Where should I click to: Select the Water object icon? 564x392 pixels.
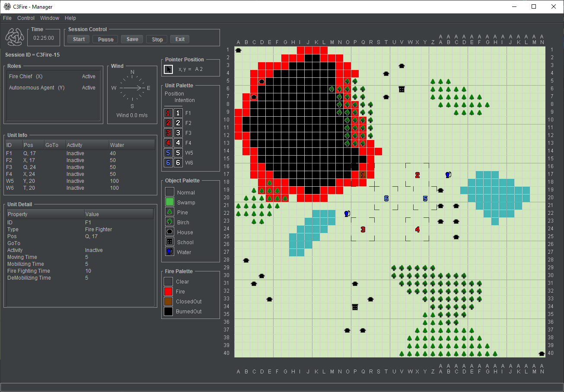coord(169,252)
